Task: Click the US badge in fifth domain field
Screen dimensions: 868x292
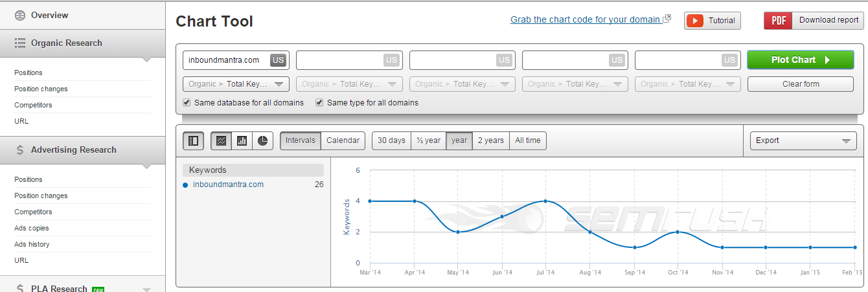Action: coord(730,60)
